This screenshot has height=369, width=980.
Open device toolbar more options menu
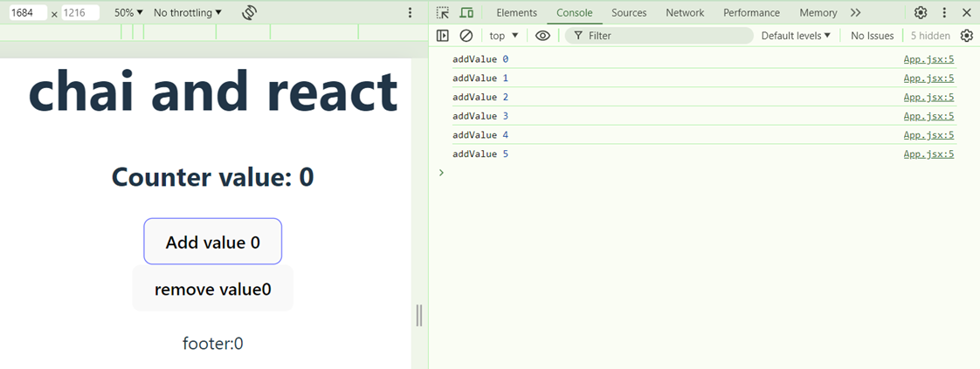[410, 12]
